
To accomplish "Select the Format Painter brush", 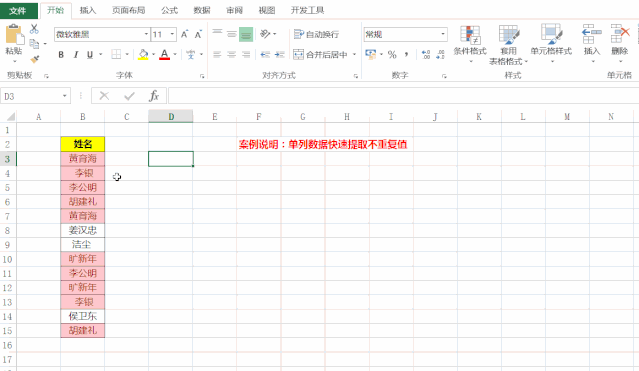I will 35,59.
